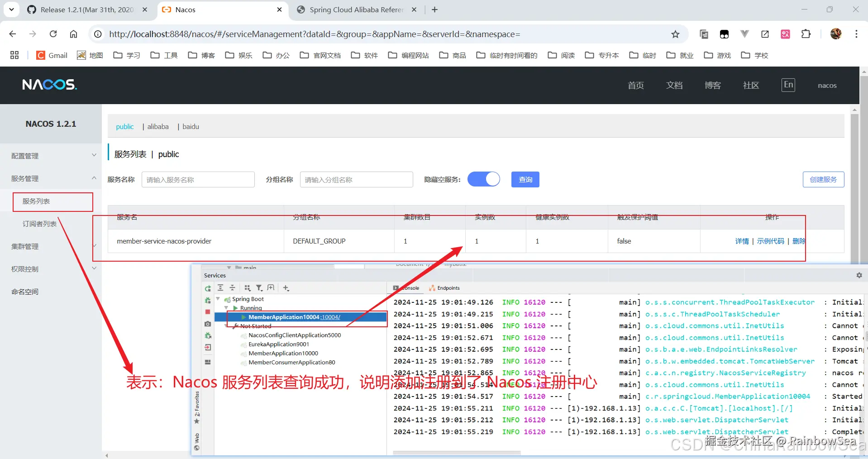
Task: Click the browser address bar URL
Action: 315,34
